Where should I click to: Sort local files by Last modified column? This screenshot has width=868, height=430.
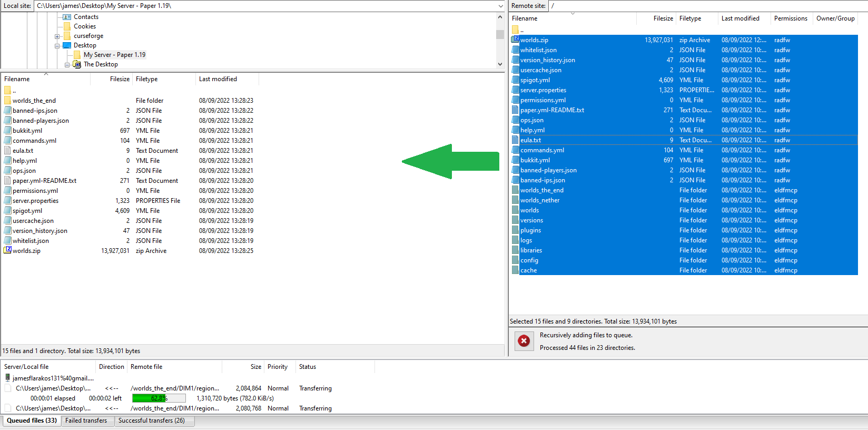227,79
